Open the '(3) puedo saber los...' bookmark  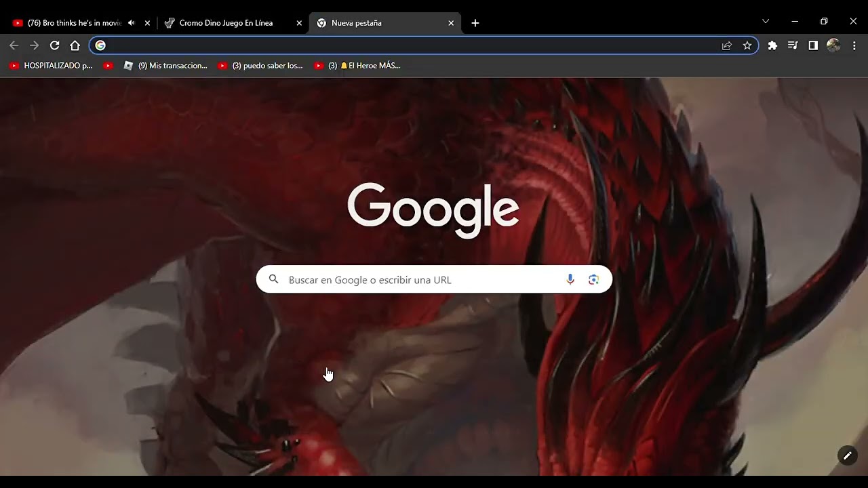[260, 66]
